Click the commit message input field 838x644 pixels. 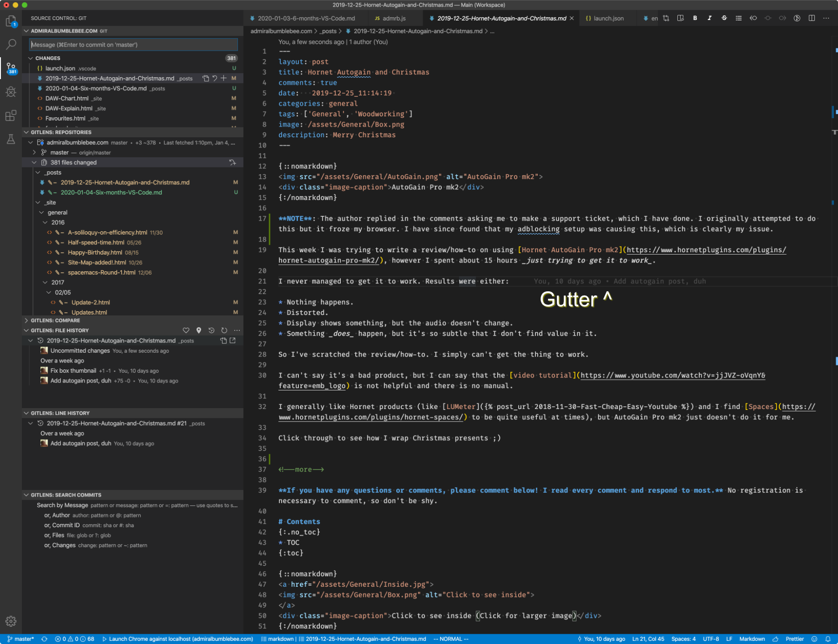click(133, 45)
